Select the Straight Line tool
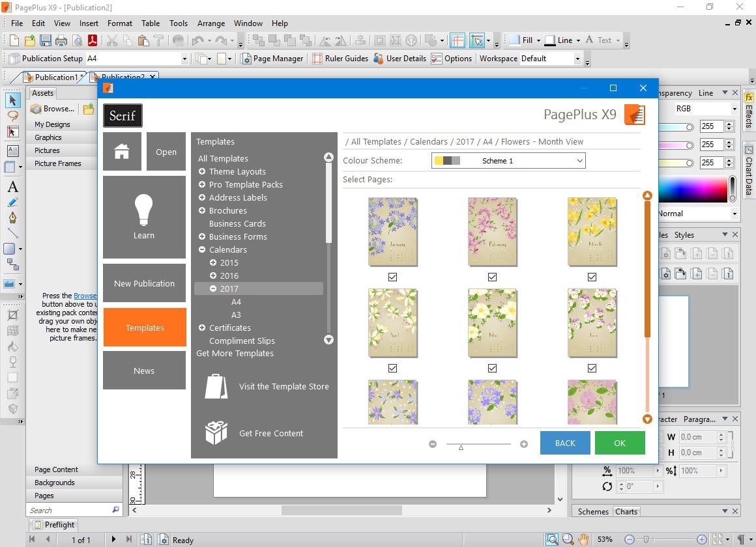Screen dimensions: 756x547 click(x=13, y=233)
